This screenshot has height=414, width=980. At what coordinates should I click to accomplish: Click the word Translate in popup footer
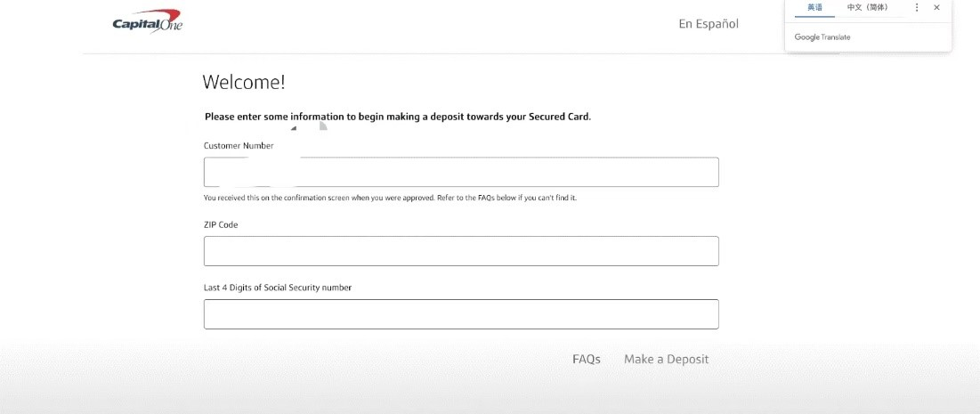[x=836, y=37]
